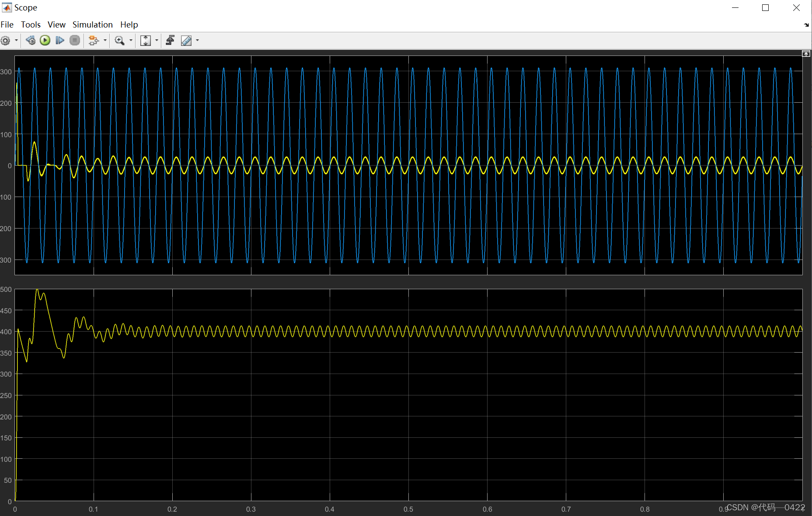812x516 pixels.
Task: Select the Zoom tool magnifier
Action: tap(119, 41)
